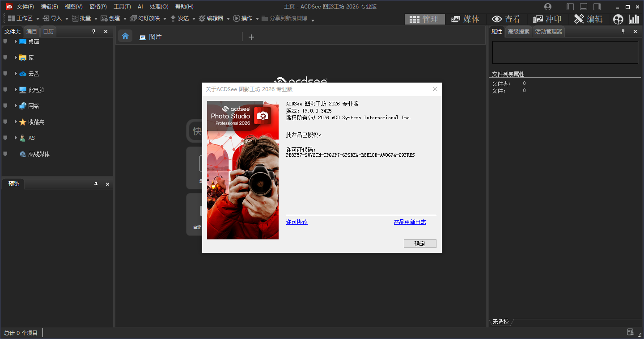Toggle the tag marker beside 桌面

[x=5, y=42]
